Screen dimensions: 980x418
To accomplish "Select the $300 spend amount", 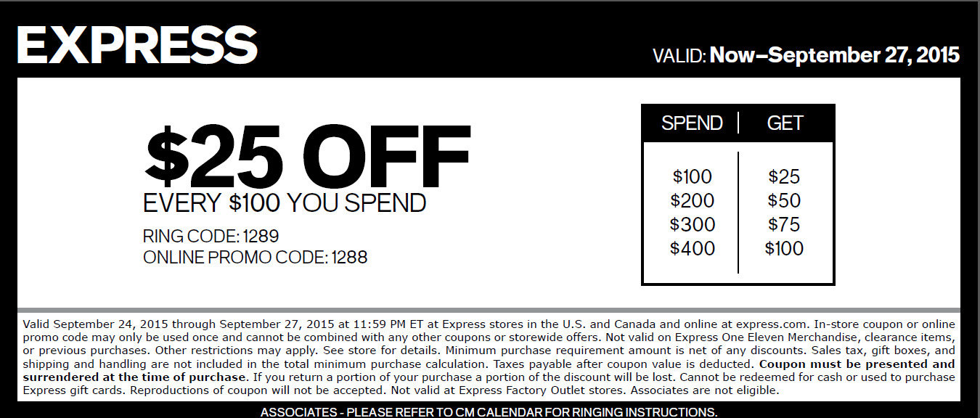I will click(693, 224).
